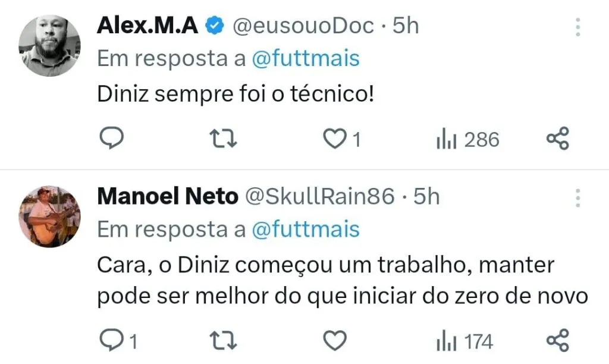
Task: Retweet Alex.M.A's Diniz post
Action: click(x=225, y=139)
